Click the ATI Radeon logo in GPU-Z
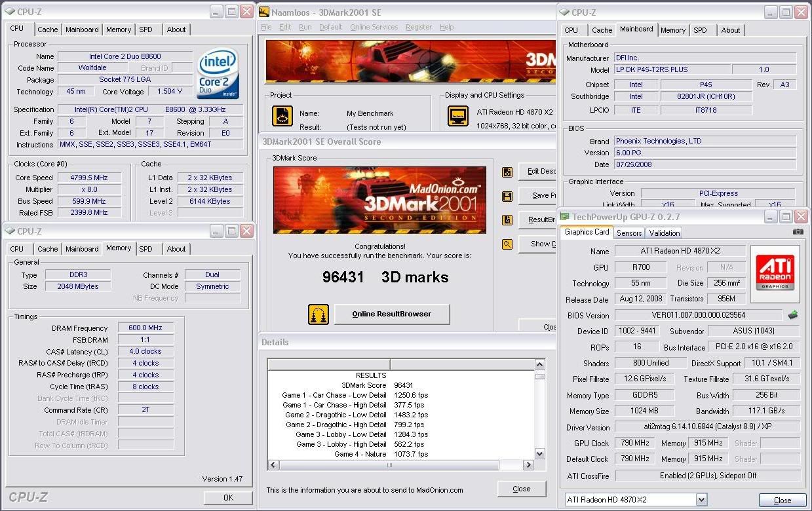Screen dimensions: 812x511 click(x=775, y=273)
